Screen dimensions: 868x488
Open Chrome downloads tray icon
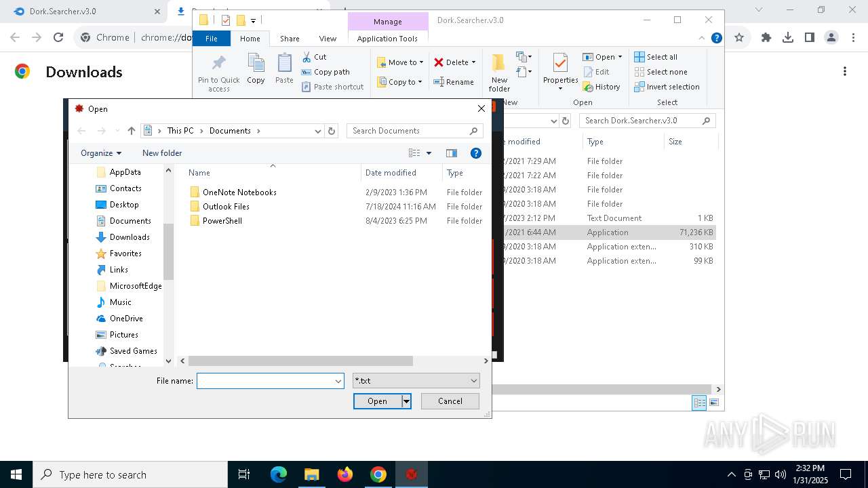pyautogui.click(x=788, y=38)
